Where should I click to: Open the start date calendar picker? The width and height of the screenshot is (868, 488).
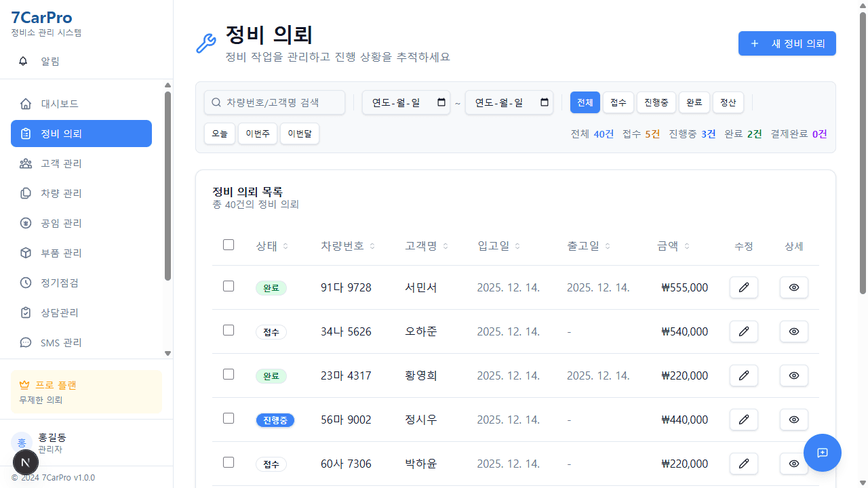tap(441, 102)
